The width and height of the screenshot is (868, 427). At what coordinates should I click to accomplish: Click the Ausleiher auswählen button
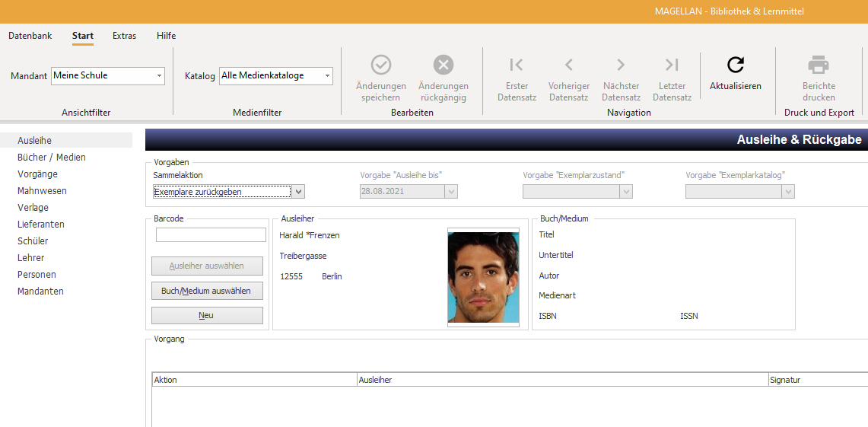(207, 266)
